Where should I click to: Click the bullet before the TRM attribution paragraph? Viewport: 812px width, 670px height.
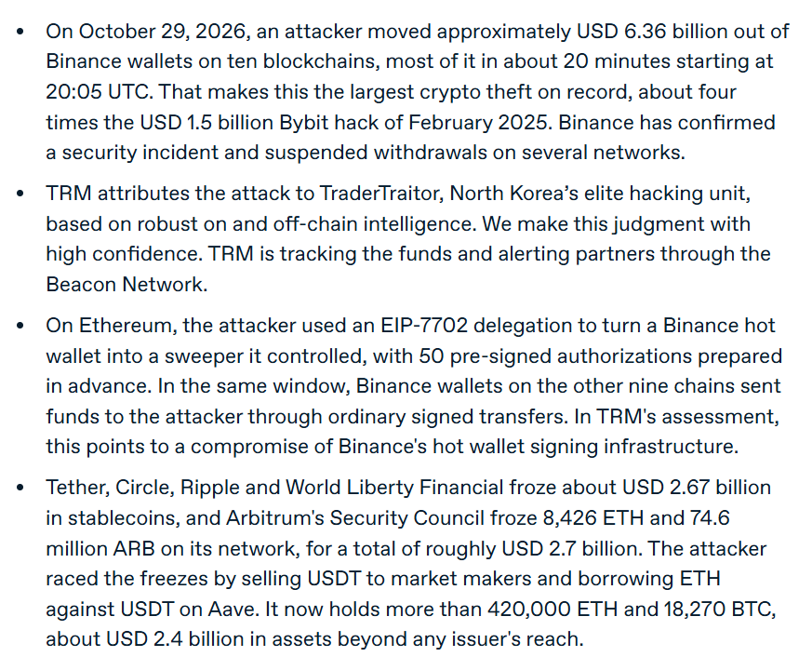(20, 194)
